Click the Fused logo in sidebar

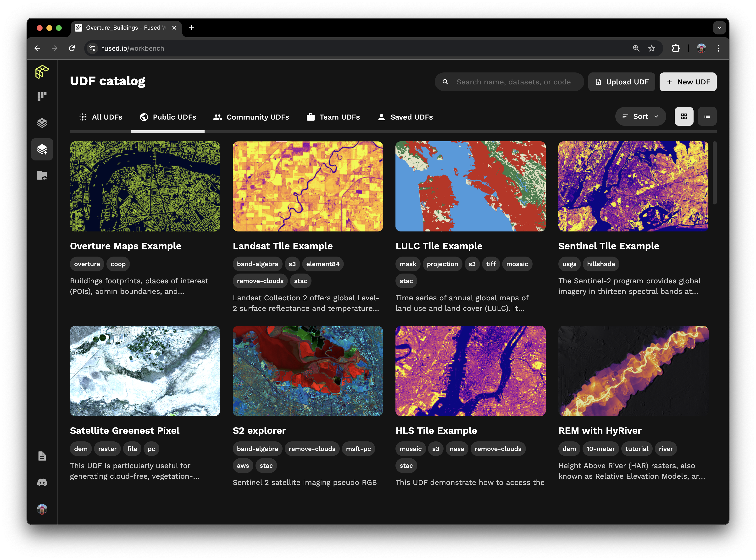[42, 72]
